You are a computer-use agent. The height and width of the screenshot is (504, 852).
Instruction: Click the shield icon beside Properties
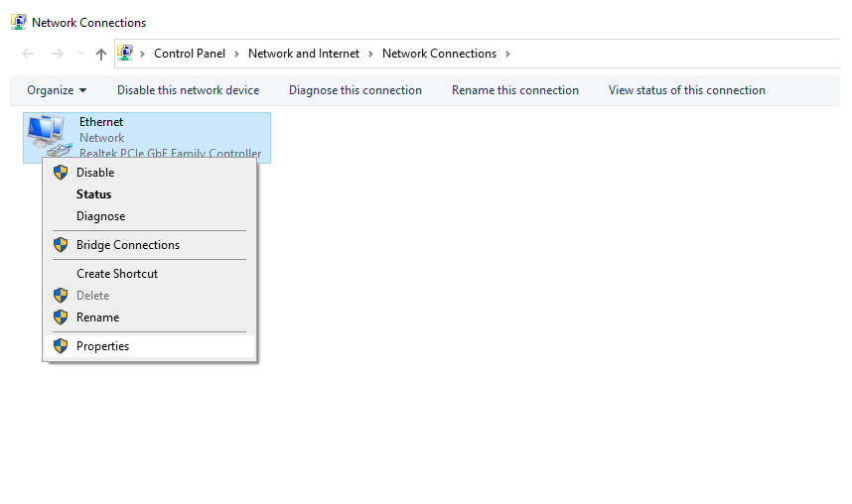(x=61, y=346)
